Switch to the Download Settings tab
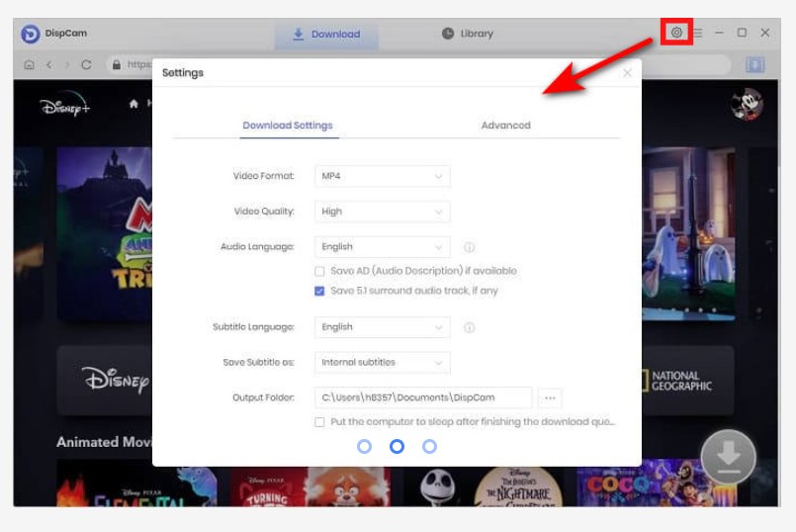Screen dimensions: 796x532 tap(288, 125)
